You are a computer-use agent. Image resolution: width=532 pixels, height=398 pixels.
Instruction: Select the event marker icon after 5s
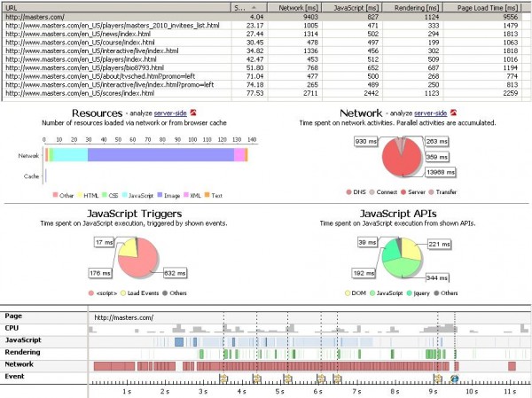click(288, 378)
